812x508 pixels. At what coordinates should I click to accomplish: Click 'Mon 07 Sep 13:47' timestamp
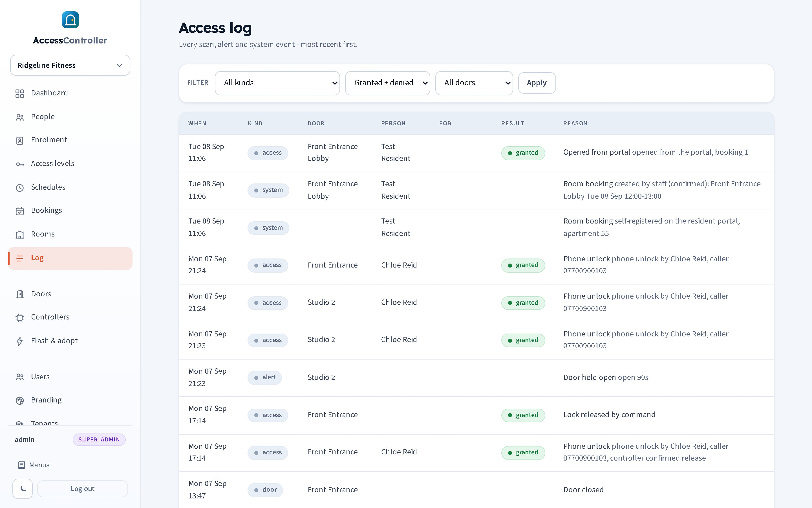[x=207, y=490]
